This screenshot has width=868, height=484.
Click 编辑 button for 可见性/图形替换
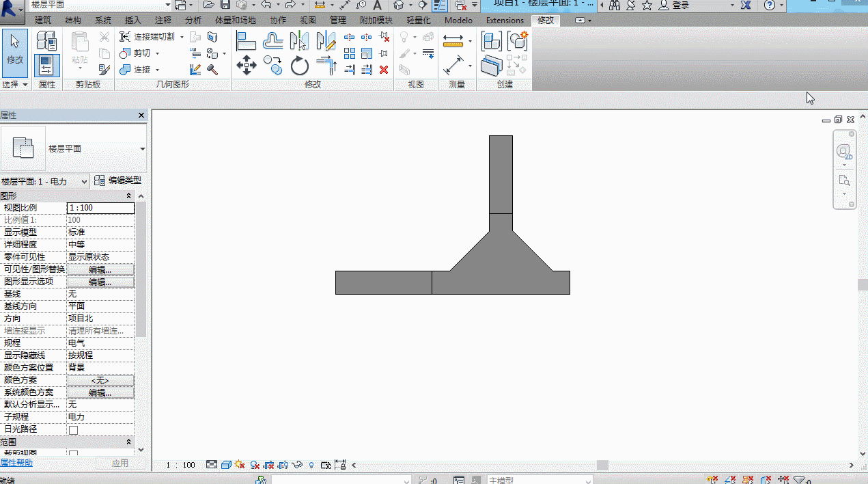coord(100,270)
